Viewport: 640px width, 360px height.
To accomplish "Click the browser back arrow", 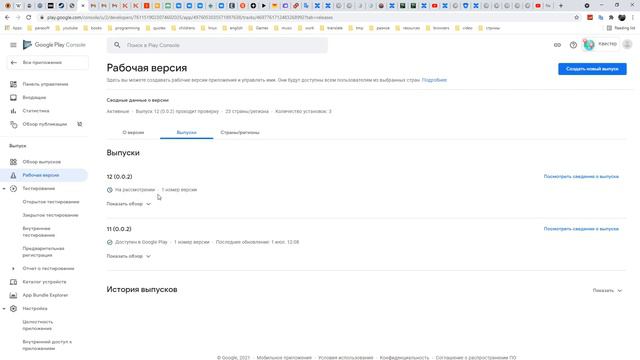I will click(7, 18).
